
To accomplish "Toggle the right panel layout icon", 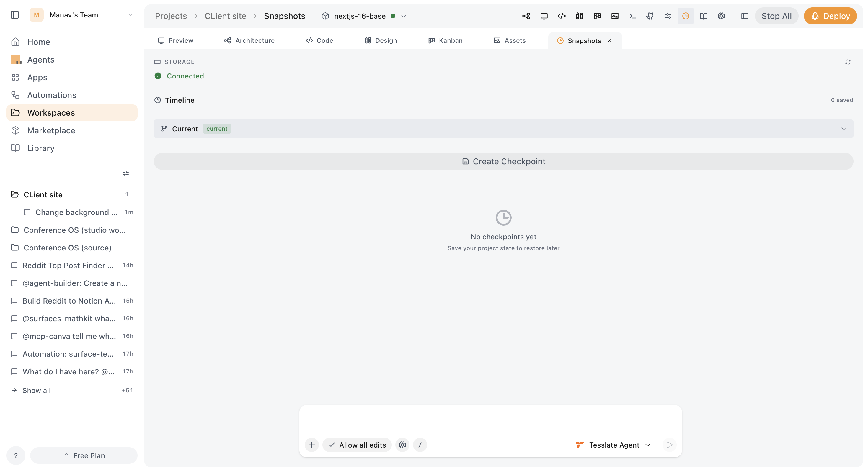I will 745,16.
